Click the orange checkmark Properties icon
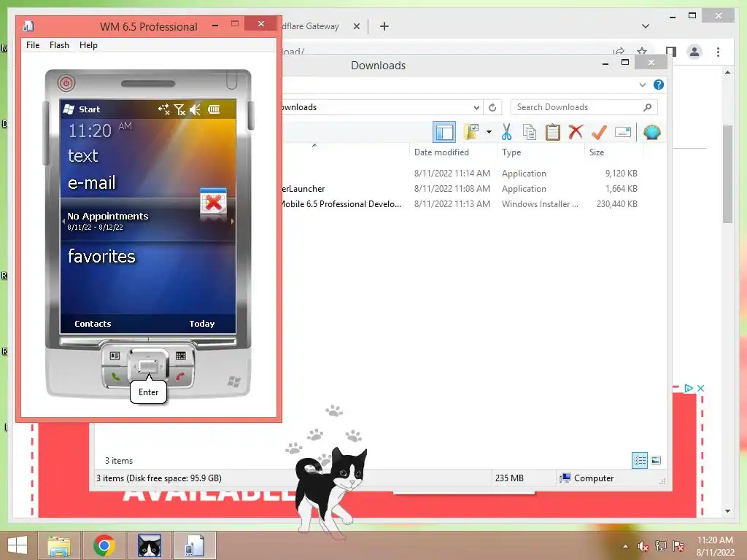Viewport: 747px width, 560px height. coord(599,132)
